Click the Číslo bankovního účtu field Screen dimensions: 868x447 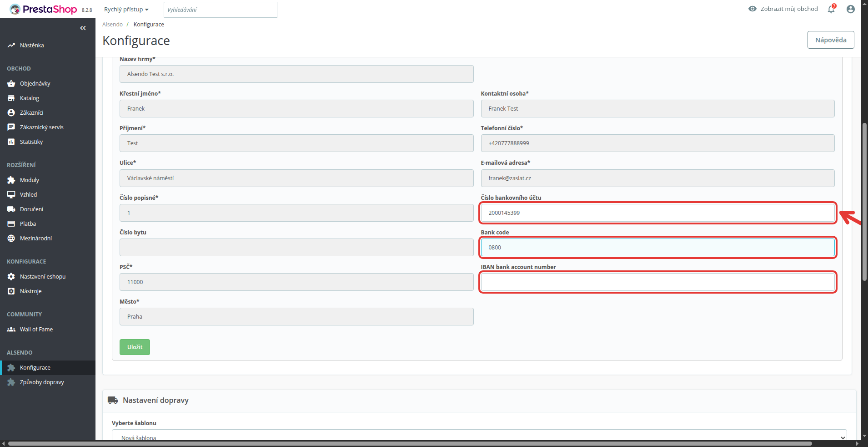(657, 213)
